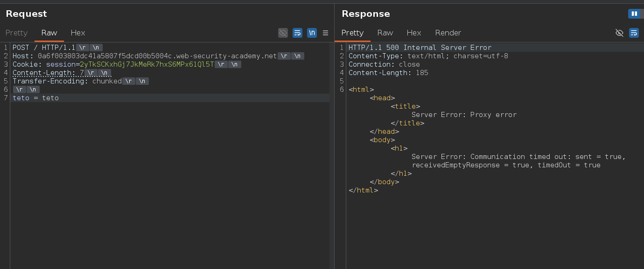Click the opening <h1> tag
The height and width of the screenshot is (269, 644).
coord(399,148)
